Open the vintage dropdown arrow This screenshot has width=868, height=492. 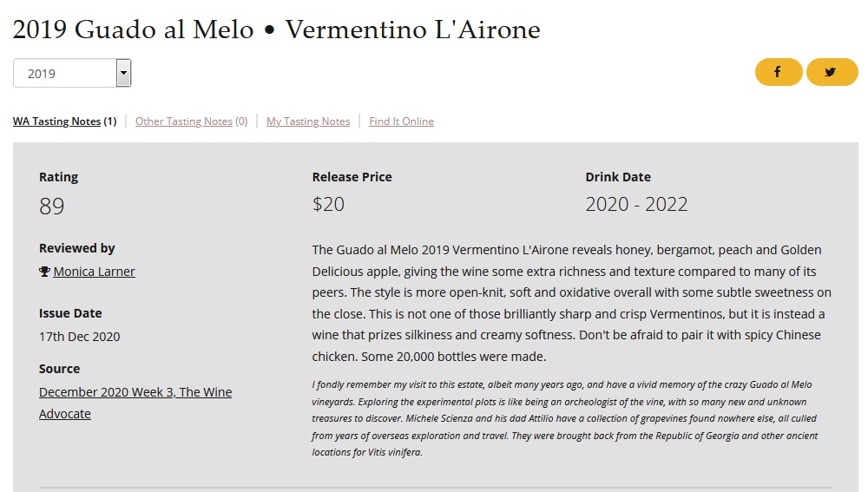[123, 73]
